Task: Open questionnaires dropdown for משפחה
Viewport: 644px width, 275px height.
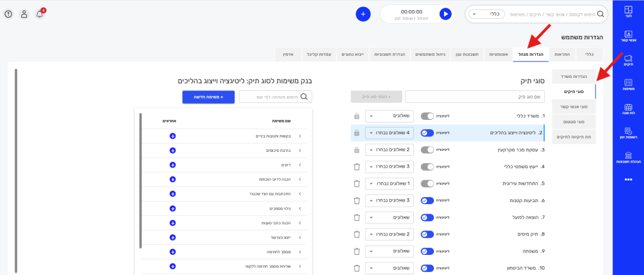Action: click(x=388, y=251)
